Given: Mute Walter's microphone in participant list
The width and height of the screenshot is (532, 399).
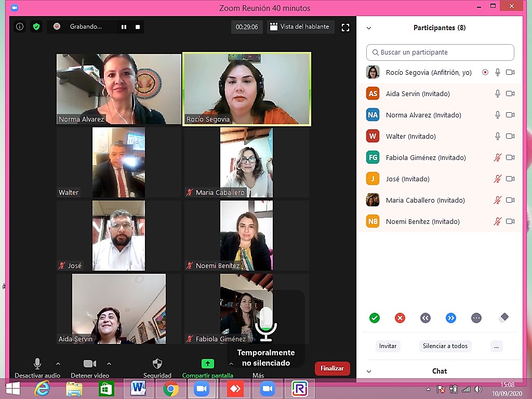Looking at the screenshot, I should click(497, 136).
